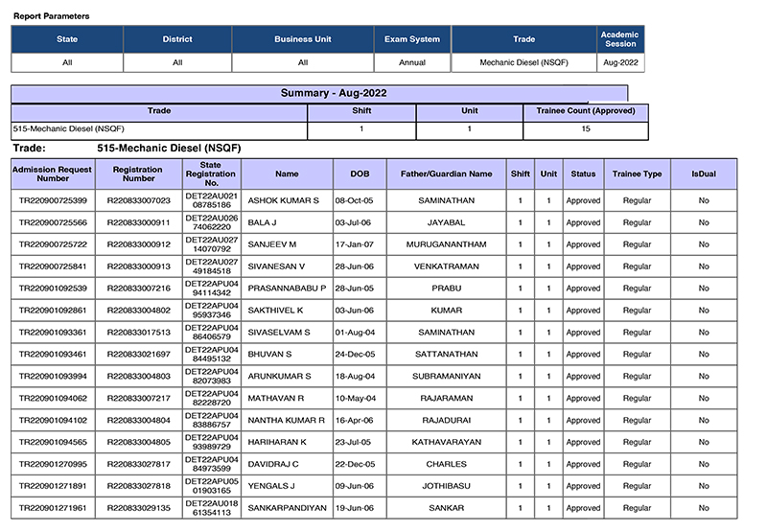Click the State header in Report Parameters
The image size is (767, 532).
pos(67,39)
